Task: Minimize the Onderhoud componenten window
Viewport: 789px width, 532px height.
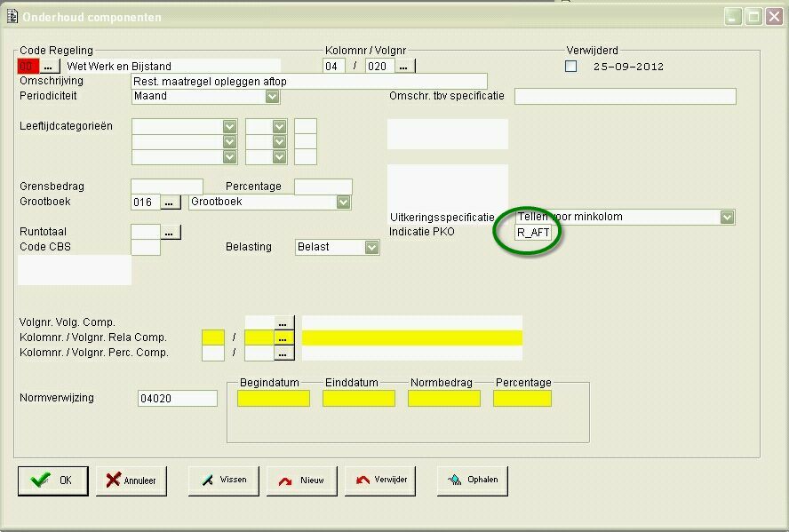Action: [733, 17]
